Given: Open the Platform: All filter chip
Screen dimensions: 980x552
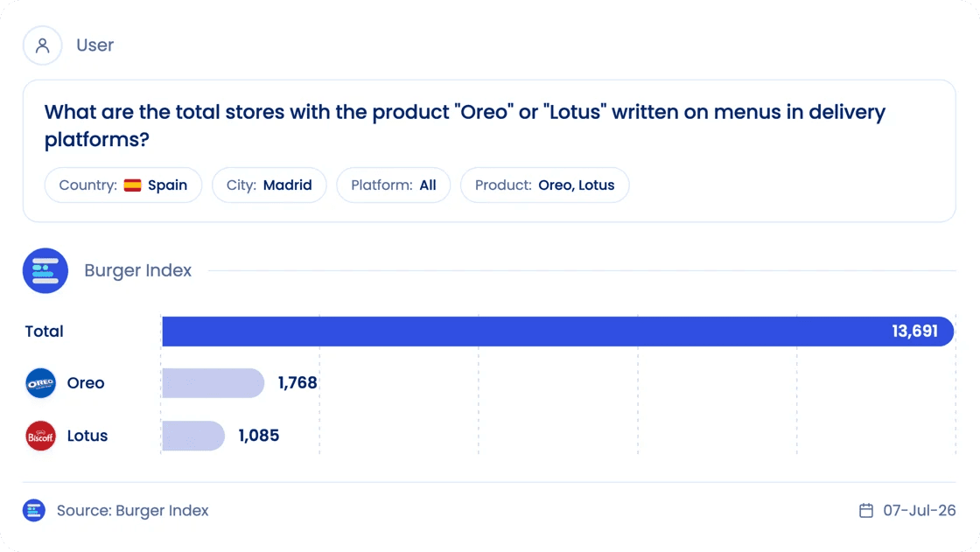Looking at the screenshot, I should click(x=393, y=185).
